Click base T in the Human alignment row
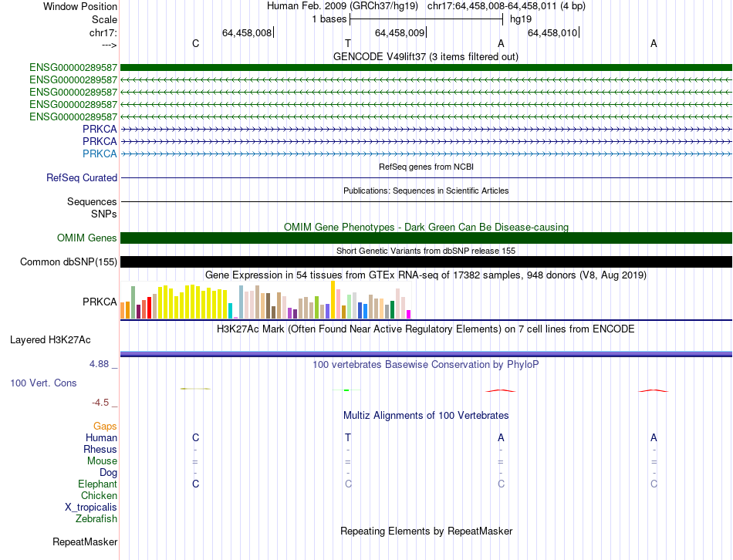Image resolution: width=733 pixels, height=560 pixels. (x=348, y=438)
